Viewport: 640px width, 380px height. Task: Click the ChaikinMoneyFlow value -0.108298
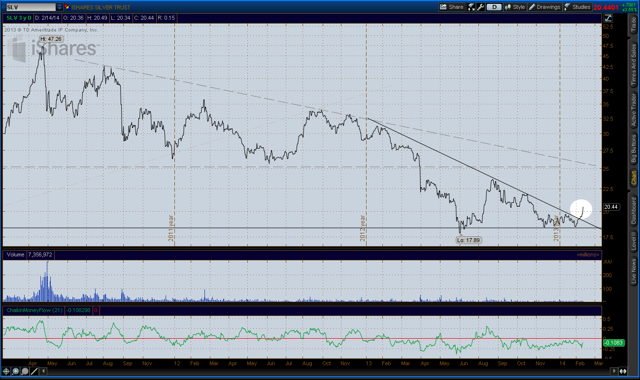coord(78,311)
